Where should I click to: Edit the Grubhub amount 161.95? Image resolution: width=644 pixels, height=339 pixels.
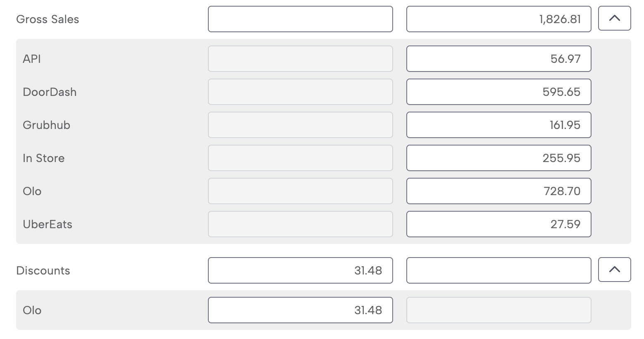pos(499,125)
